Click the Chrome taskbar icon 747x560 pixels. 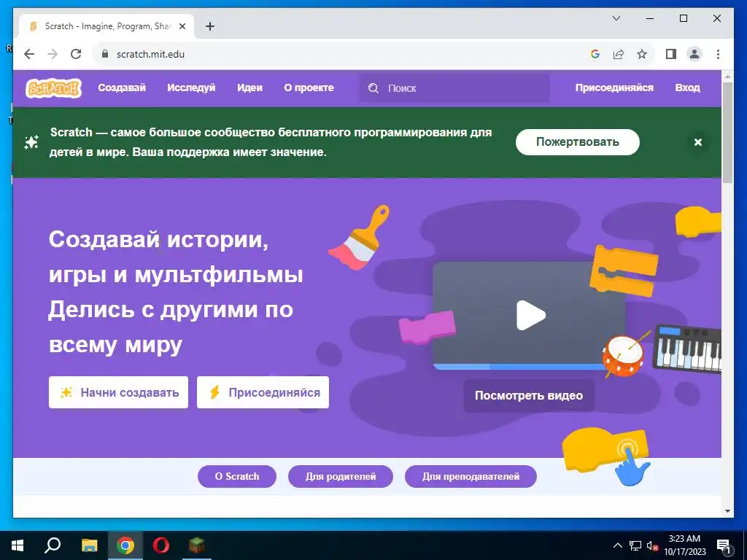[x=125, y=545]
